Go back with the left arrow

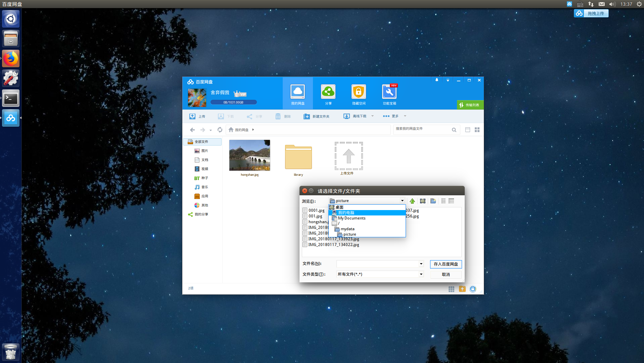[x=192, y=130]
